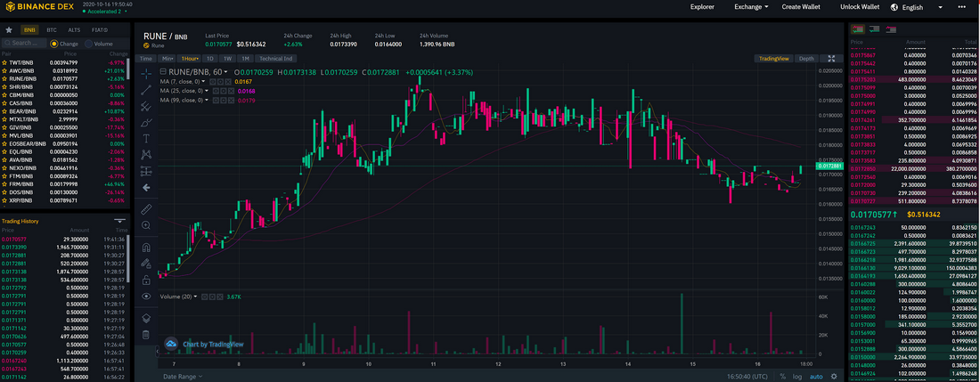The height and width of the screenshot is (382, 980).
Task: Collapse the chart legend box icon
Action: [164, 72]
